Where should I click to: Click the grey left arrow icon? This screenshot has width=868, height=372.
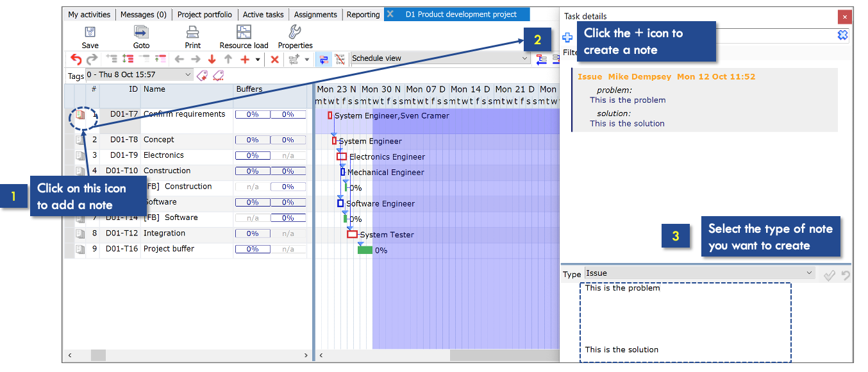pos(179,59)
